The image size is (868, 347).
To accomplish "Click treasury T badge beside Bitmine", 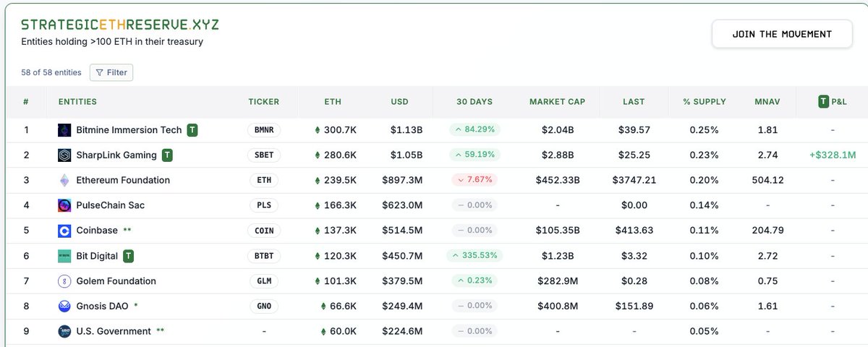I will [192, 130].
